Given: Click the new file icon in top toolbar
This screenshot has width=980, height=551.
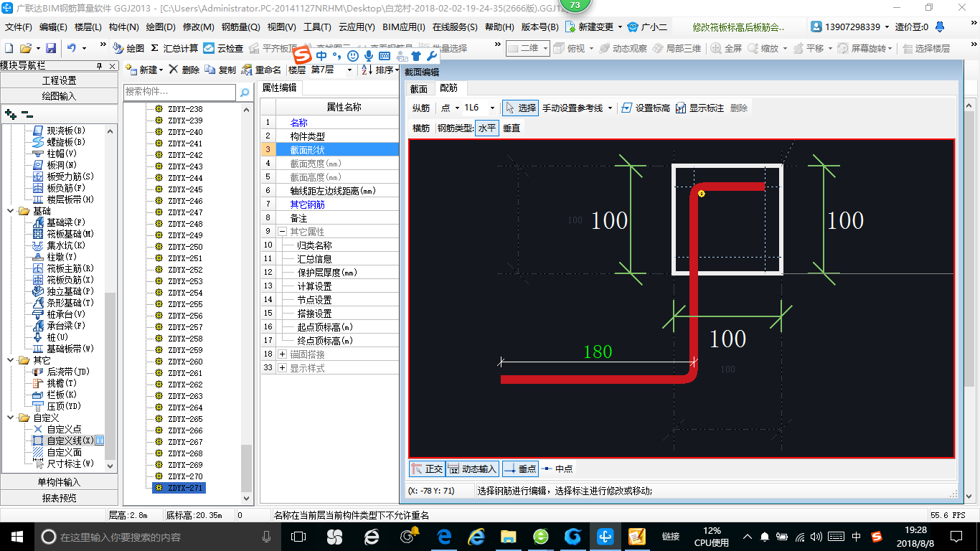Looking at the screenshot, I should (x=9, y=48).
